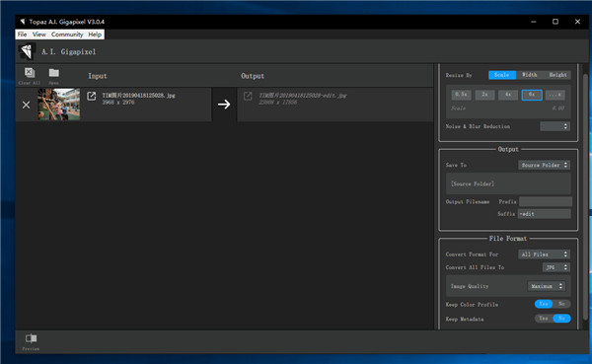This screenshot has height=364, width=592.
Task: Open input file location icon
Action: click(x=92, y=96)
